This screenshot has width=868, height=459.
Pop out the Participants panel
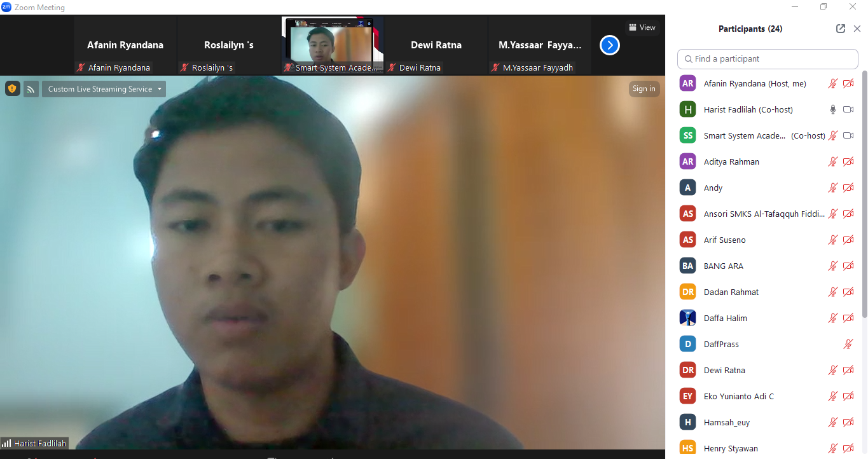(x=841, y=29)
